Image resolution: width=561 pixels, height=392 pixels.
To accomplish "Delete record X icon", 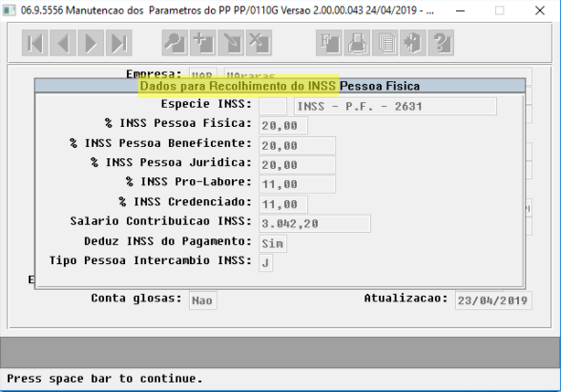I will pos(260,43).
